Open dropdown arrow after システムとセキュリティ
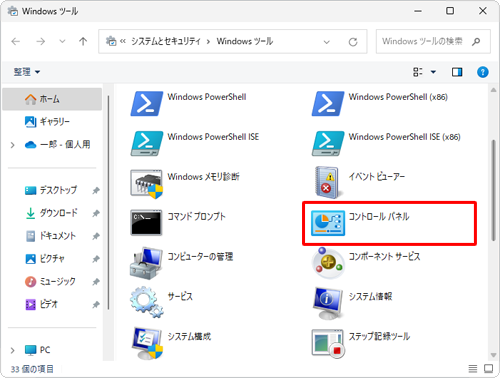 (x=209, y=42)
